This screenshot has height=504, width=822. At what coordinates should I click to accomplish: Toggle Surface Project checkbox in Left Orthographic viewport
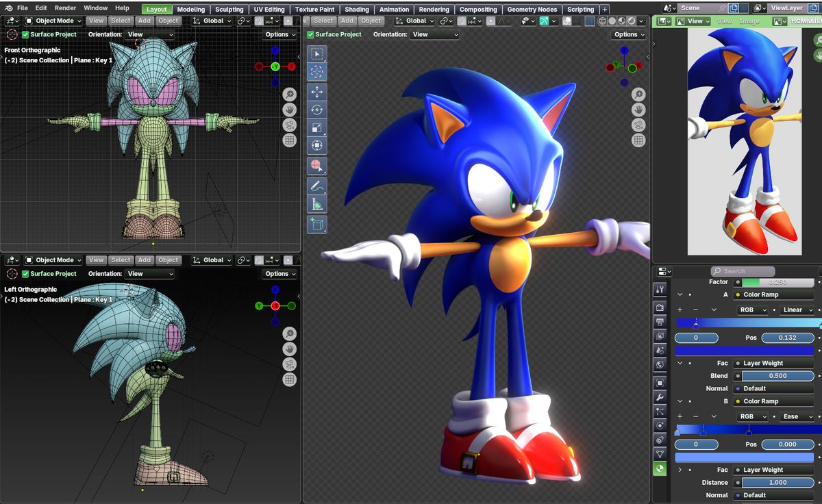coord(25,274)
